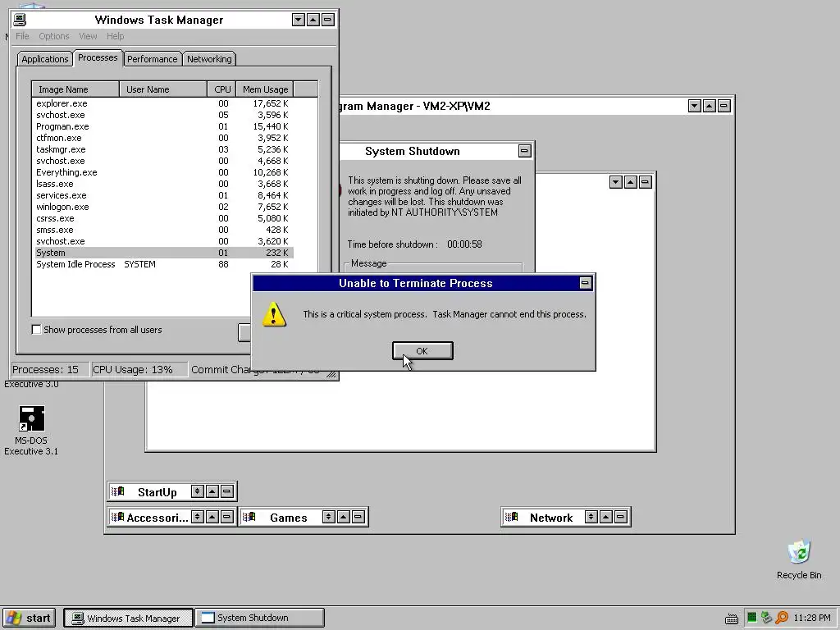
Task: Sort processes by Mem Usage column
Action: coord(265,89)
